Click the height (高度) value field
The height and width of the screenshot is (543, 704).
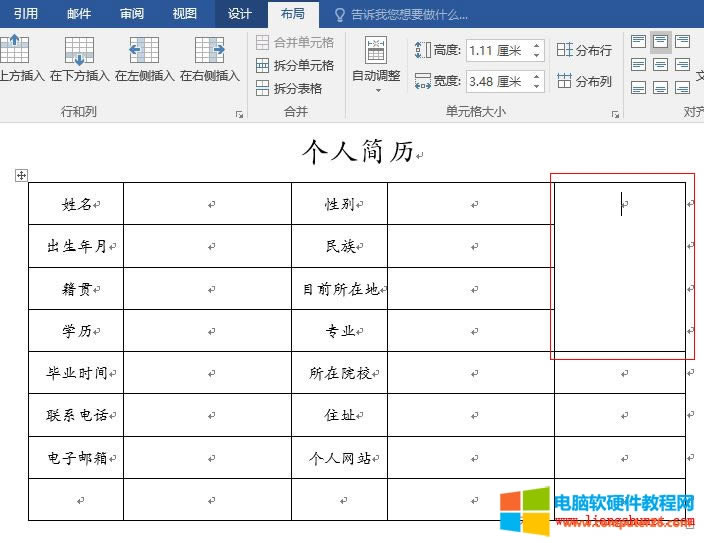click(x=497, y=50)
